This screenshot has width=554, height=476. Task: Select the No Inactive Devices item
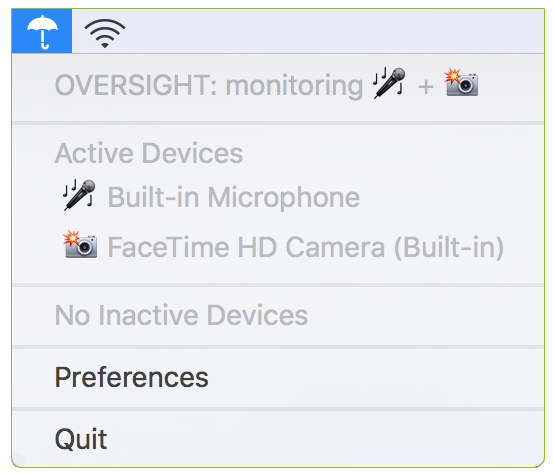(181, 315)
